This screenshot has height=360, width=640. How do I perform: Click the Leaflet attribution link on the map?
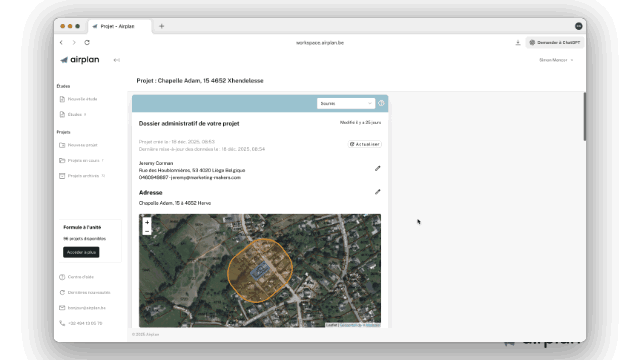pos(332,325)
